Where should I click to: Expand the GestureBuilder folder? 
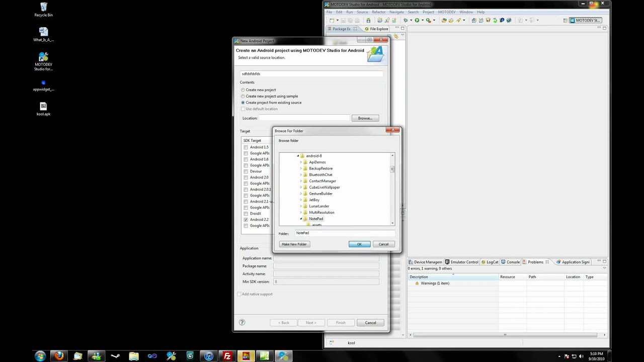tap(301, 194)
